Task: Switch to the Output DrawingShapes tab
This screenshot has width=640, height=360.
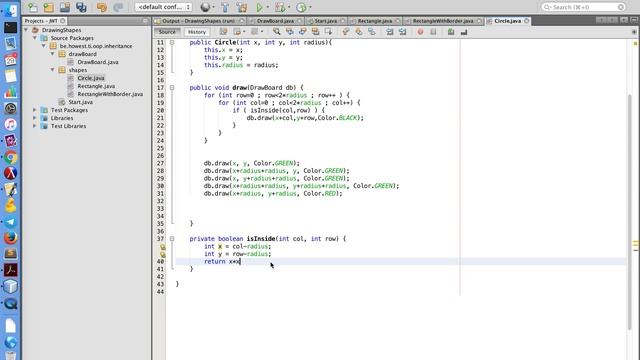Action: pyautogui.click(x=198, y=21)
